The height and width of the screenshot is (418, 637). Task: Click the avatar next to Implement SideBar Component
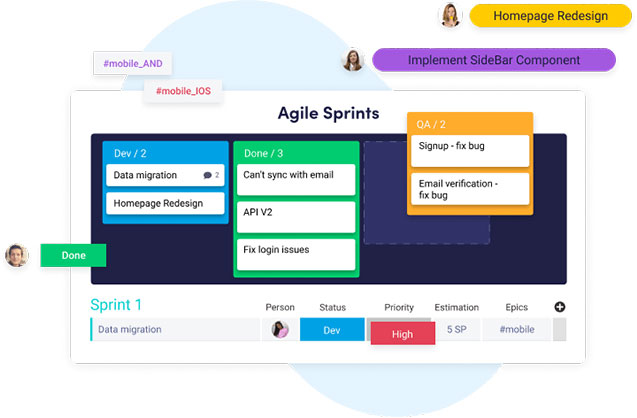coord(353,60)
